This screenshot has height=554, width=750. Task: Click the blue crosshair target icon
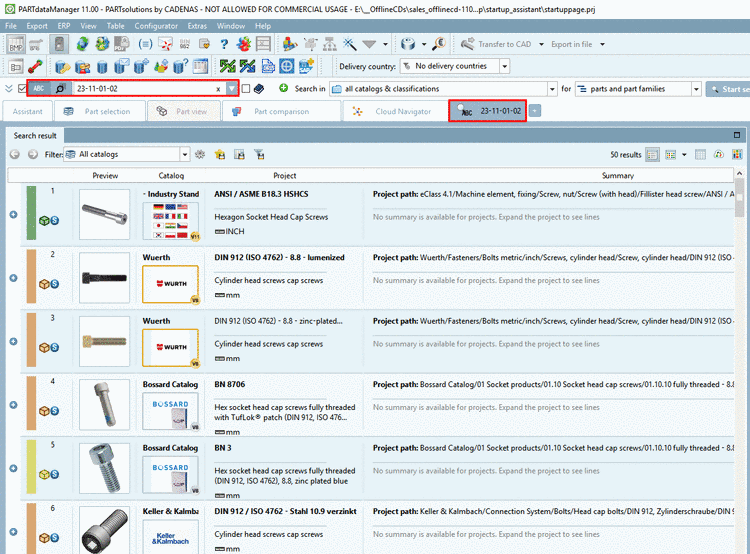287,66
